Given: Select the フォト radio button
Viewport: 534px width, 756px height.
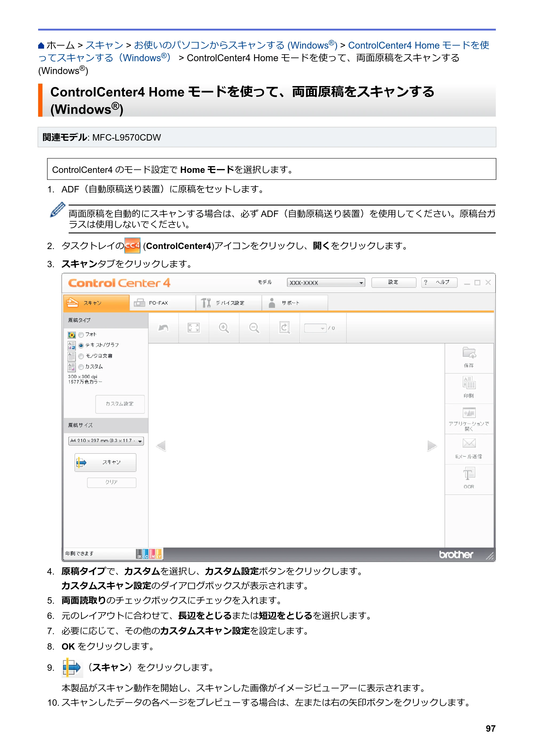Looking at the screenshot, I should click(x=81, y=335).
